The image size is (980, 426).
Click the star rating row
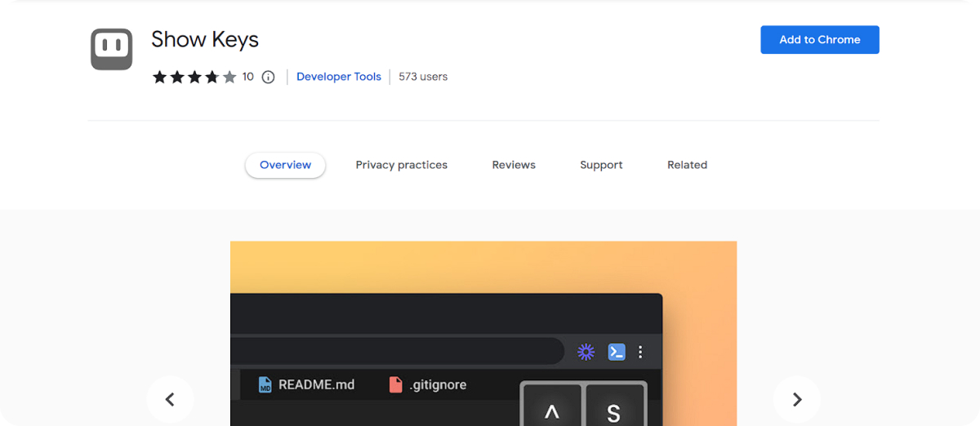tap(194, 77)
